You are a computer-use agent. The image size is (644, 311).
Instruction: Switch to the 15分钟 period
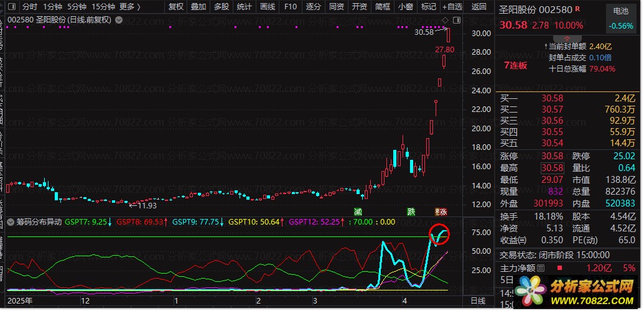(103, 7)
